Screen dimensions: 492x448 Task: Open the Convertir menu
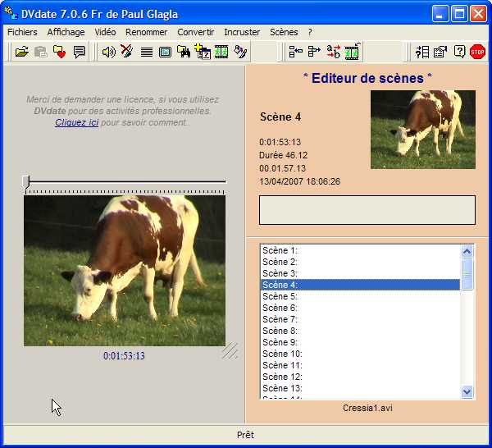click(x=195, y=32)
